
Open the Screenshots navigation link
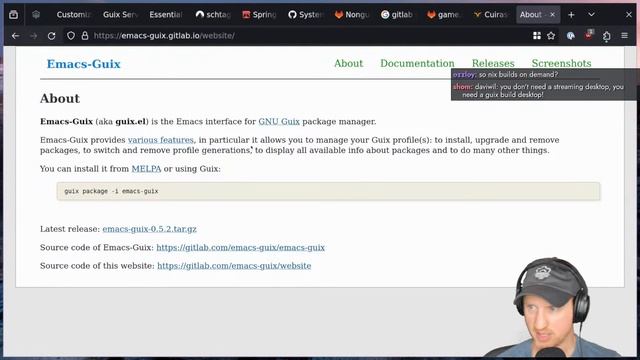coord(561,63)
